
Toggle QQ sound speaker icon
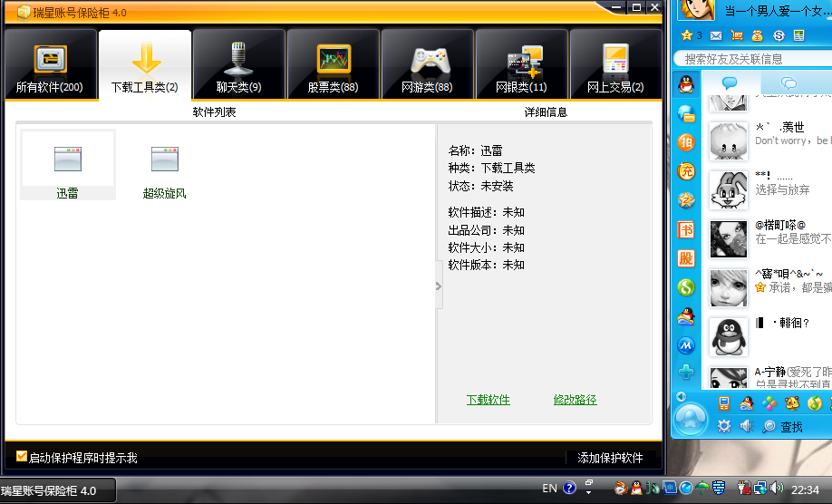pos(747,426)
